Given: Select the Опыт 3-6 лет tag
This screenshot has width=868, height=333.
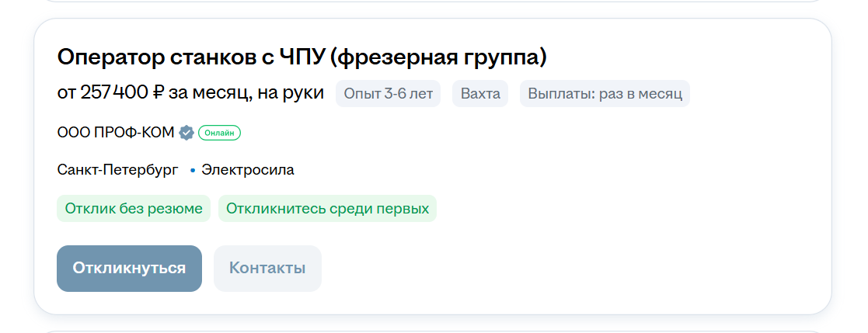Looking at the screenshot, I should tap(388, 93).
